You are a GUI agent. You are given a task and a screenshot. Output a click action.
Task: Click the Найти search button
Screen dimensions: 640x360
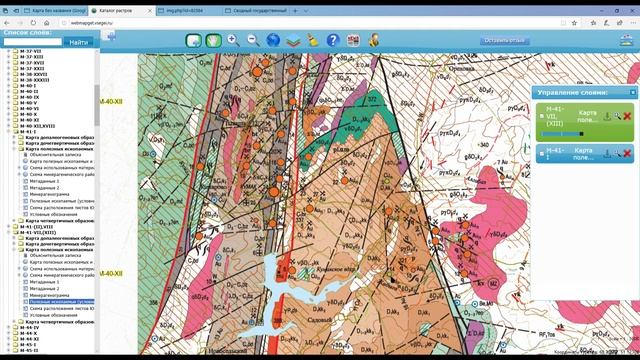pyautogui.click(x=78, y=42)
